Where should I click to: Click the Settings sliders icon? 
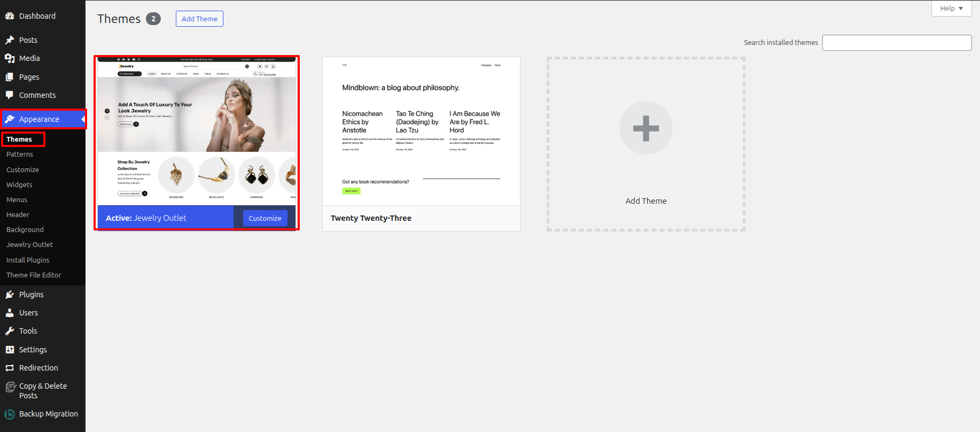pos(10,350)
